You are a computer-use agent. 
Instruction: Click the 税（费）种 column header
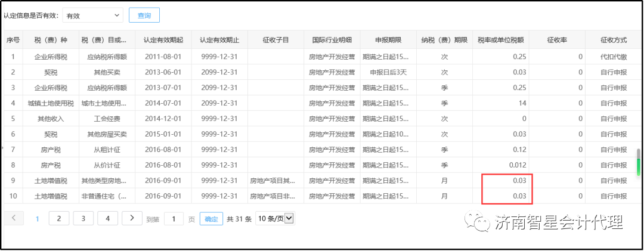point(51,40)
